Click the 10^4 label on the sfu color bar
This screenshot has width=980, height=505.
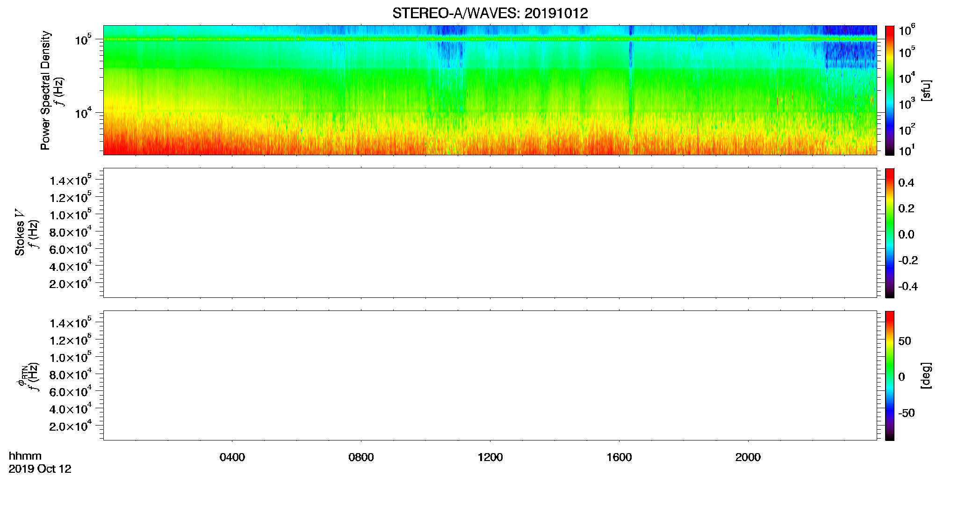907,78
